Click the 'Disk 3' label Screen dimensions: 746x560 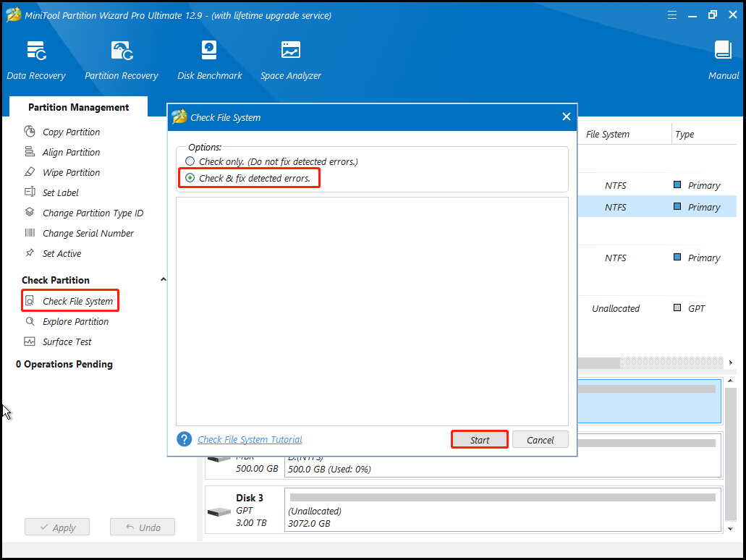click(250, 498)
